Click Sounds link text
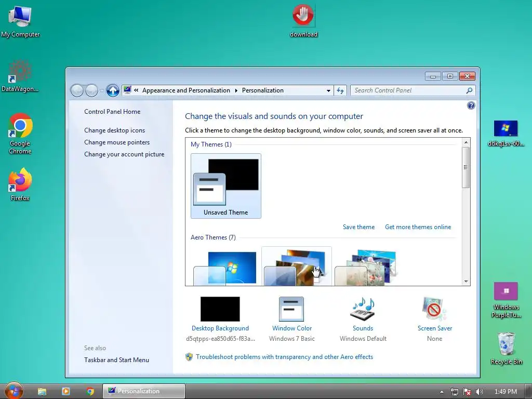Screen dimensions: 532x399 (363, 328)
